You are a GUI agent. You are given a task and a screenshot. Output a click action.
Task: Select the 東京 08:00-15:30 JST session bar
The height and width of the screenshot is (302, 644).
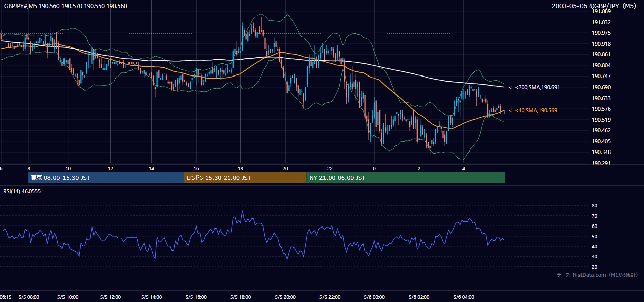pyautogui.click(x=106, y=178)
